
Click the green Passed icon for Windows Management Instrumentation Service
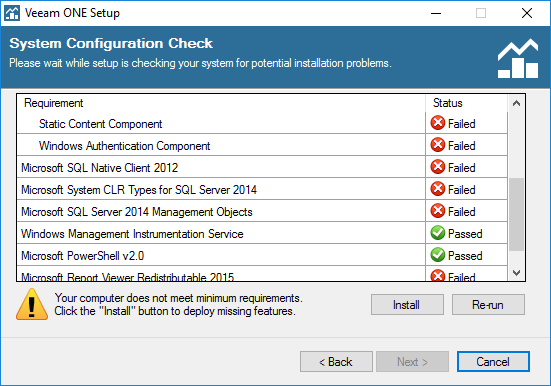pyautogui.click(x=437, y=233)
